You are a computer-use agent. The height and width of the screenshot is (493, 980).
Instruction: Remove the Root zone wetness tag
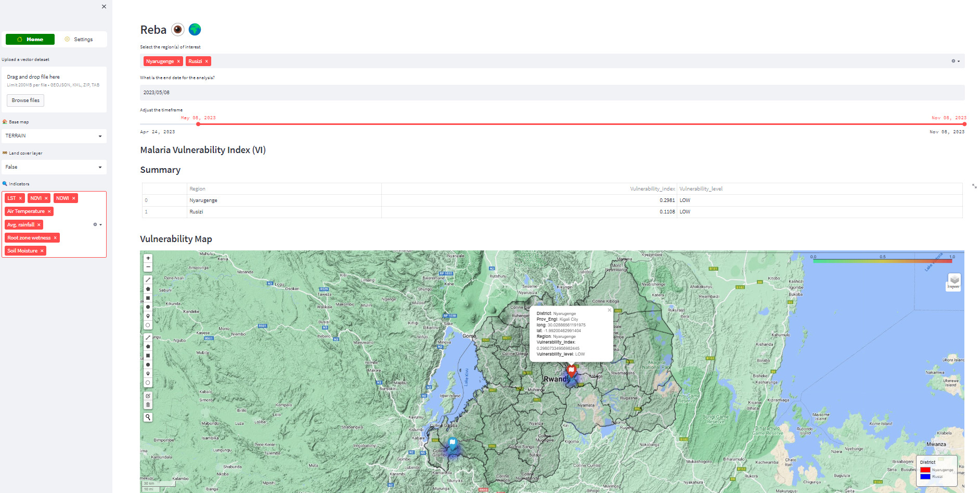click(x=55, y=238)
